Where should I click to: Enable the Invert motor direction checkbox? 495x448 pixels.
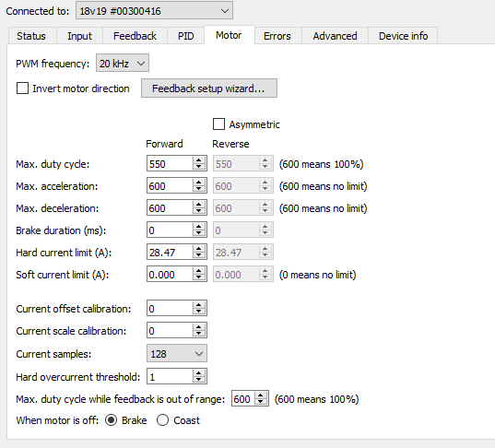click(22, 88)
